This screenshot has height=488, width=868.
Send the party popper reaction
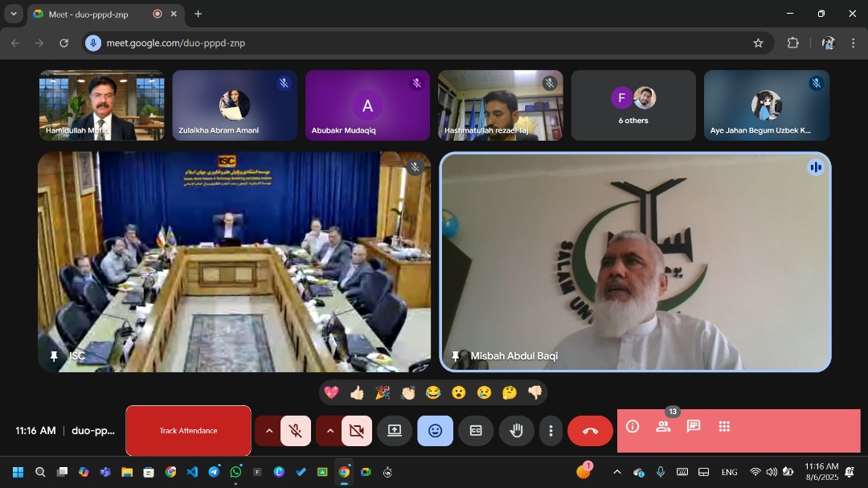(383, 393)
